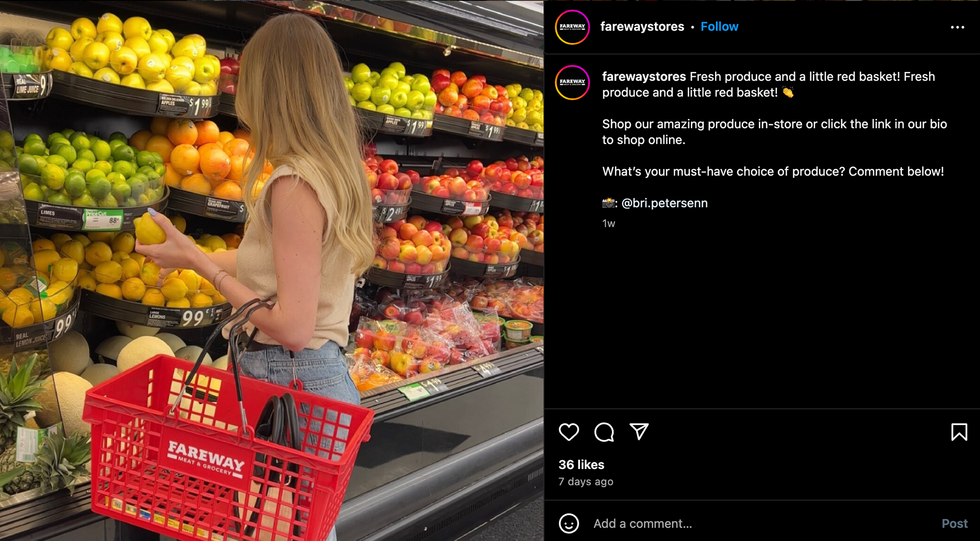
Task: Click the Post comment button
Action: 954,524
